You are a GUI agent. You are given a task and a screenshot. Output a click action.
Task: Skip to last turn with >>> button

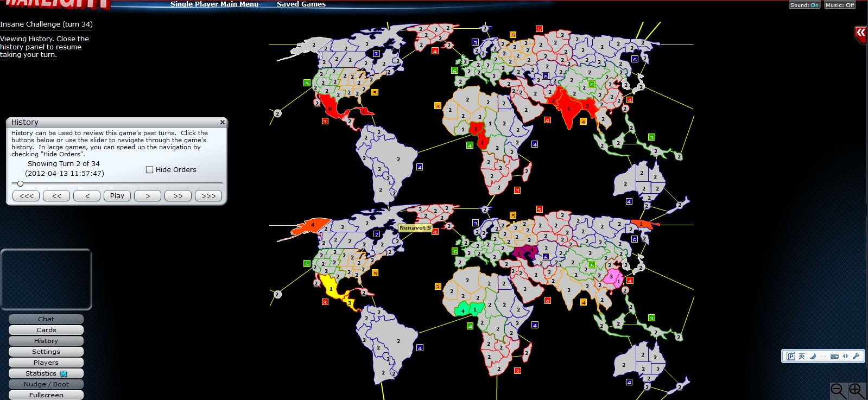[x=208, y=196]
